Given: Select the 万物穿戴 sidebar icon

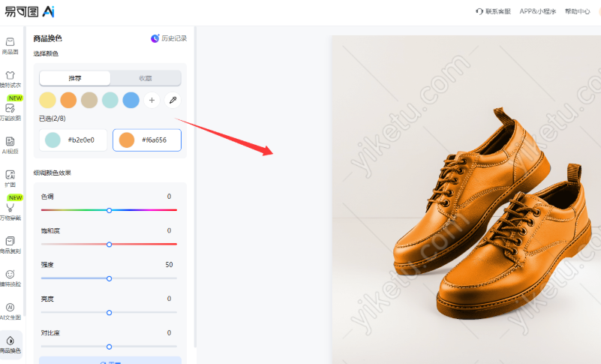Looking at the screenshot, I should point(11,211).
